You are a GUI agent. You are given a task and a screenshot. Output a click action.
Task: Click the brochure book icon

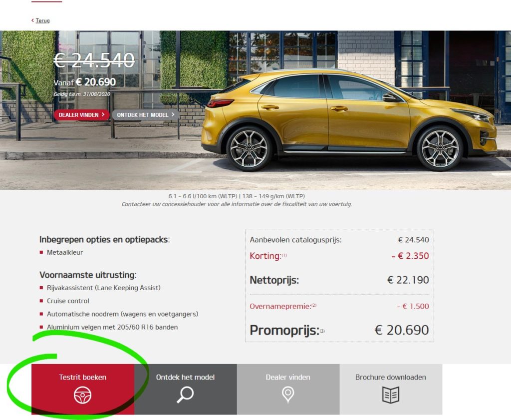[390, 395]
